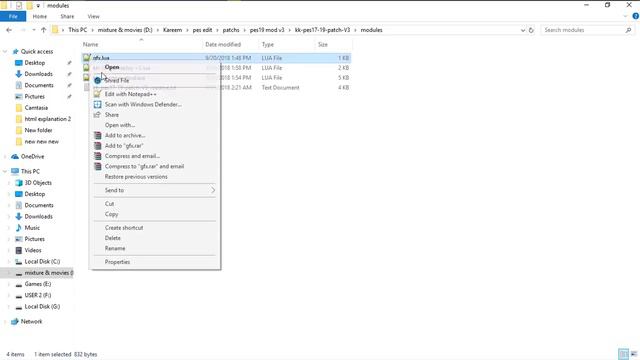Click the search magnifier icon
Image resolution: width=640 pixels, height=360 pixels.
tap(628, 30)
